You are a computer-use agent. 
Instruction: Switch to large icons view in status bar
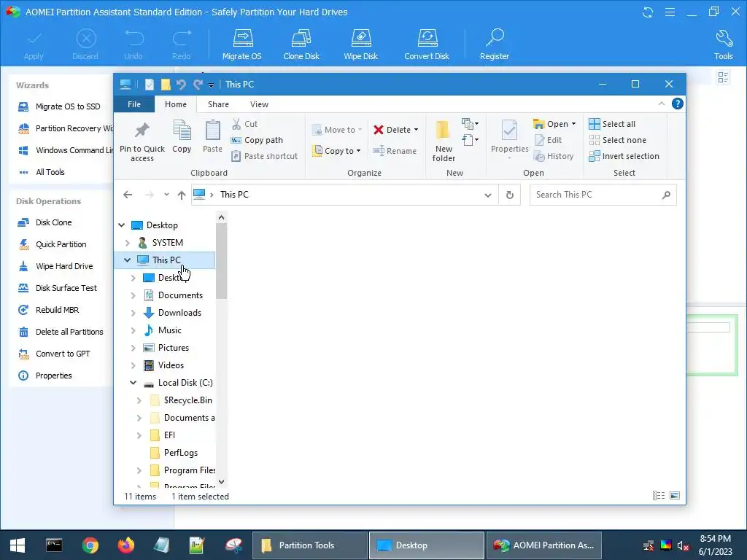pyautogui.click(x=675, y=496)
